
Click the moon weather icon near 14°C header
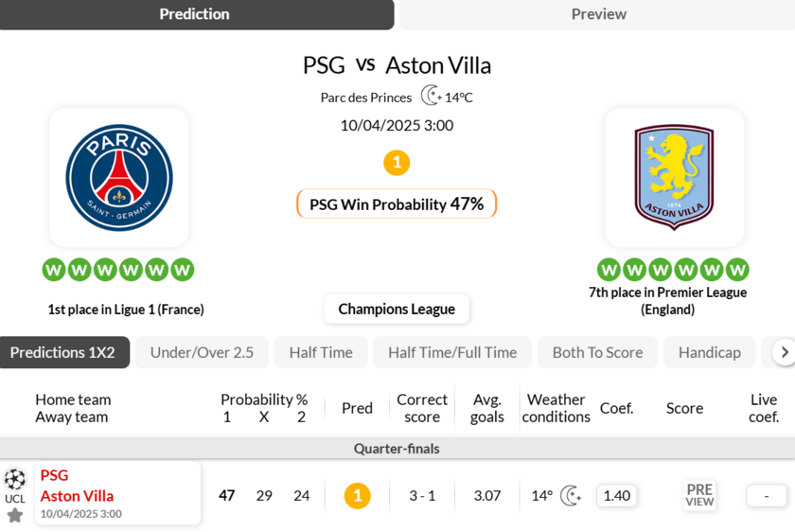tap(431, 96)
